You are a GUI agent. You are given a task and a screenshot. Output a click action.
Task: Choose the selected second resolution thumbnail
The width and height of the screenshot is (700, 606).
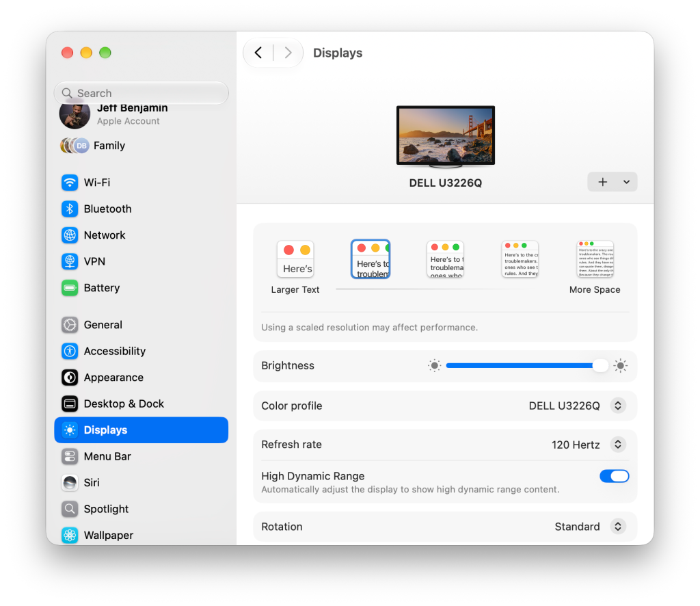tap(371, 259)
